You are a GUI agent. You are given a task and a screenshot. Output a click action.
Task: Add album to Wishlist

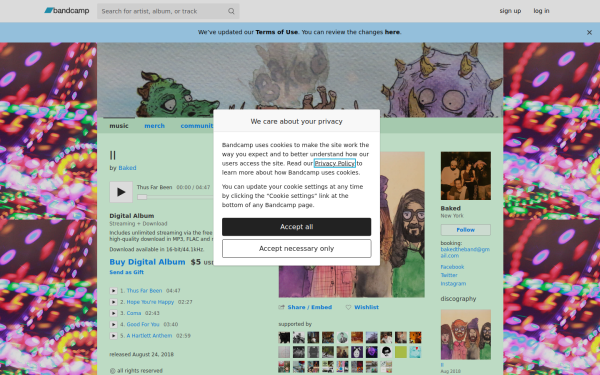coord(366,307)
